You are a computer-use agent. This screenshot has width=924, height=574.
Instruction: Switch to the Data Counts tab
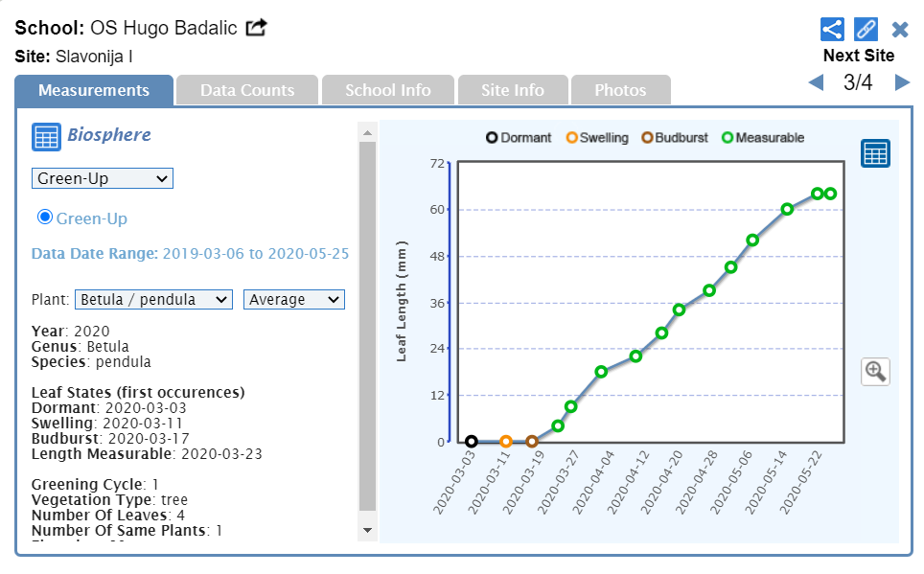[x=247, y=90]
